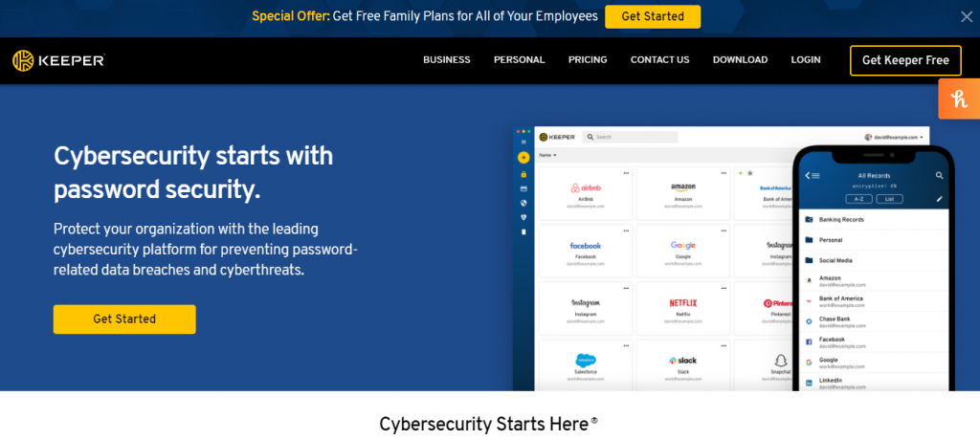
Task: Click the vault Search field
Action: point(630,137)
